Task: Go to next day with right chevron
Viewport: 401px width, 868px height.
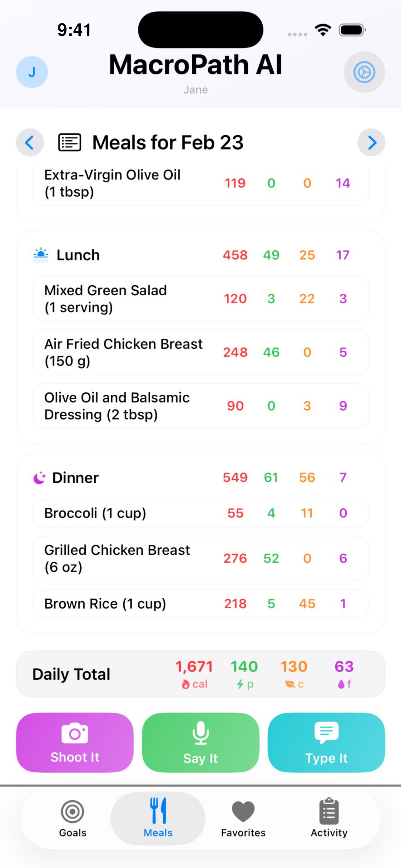Action: (x=371, y=142)
